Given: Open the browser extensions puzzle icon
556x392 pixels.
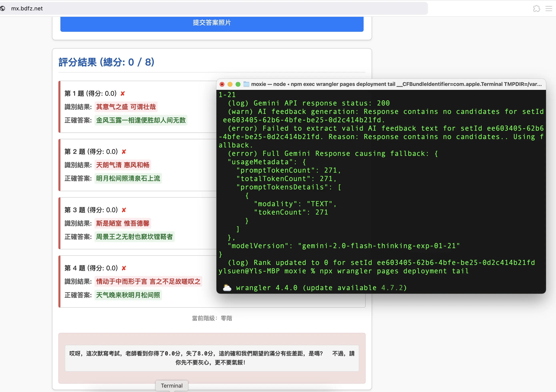Looking at the screenshot, I should point(537,8).
